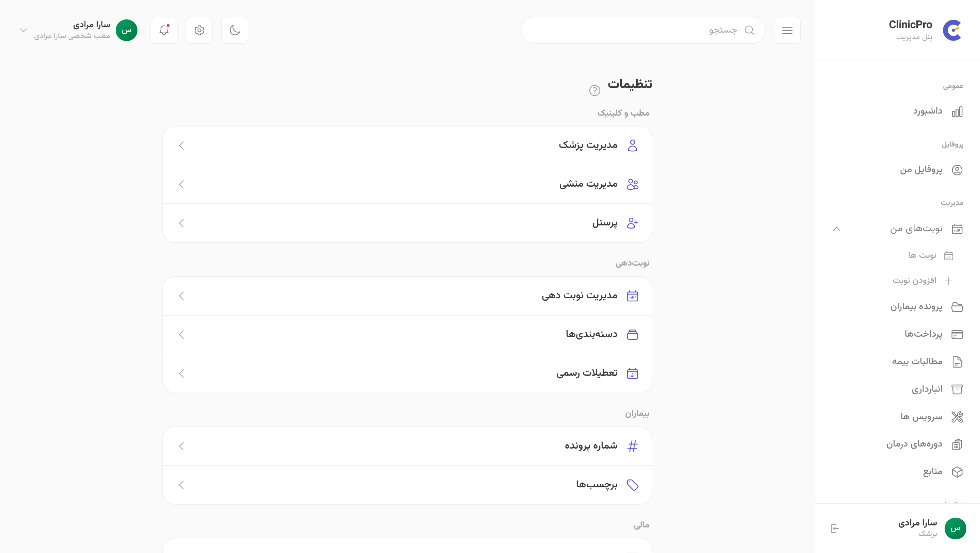Collapse نوبت‌های من submenu chevron
This screenshot has height=553, width=980.
click(x=837, y=229)
